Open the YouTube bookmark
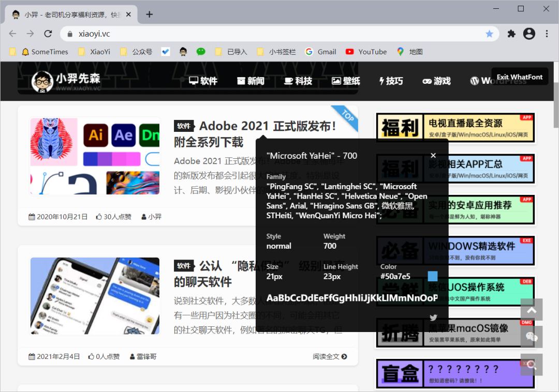559x392 pixels. (366, 52)
